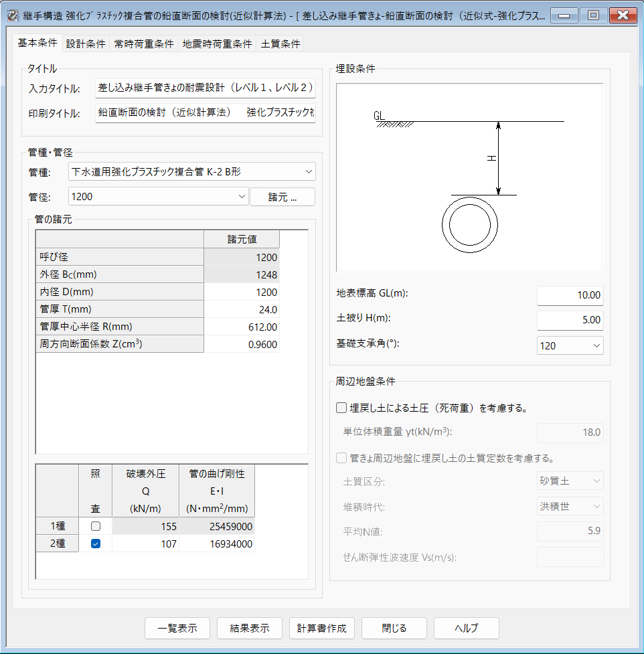Enable the 1種 check checkbox
This screenshot has height=654, width=644.
tap(95, 527)
